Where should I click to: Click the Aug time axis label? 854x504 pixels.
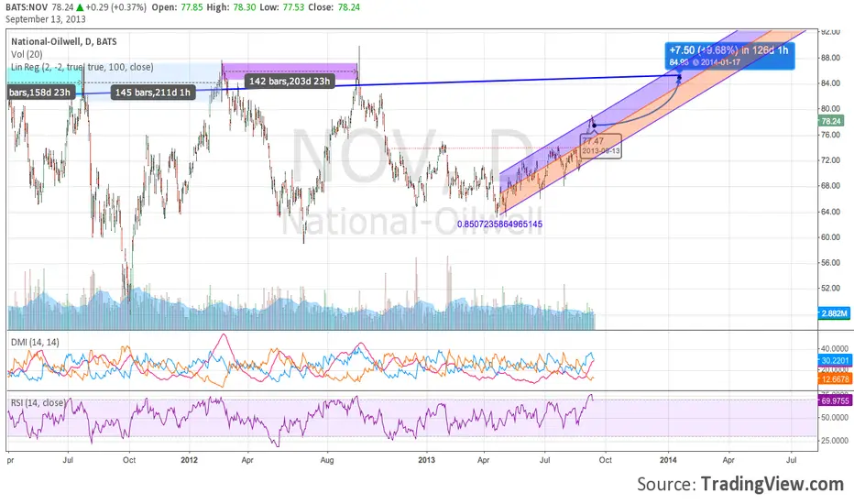pyautogui.click(x=327, y=460)
